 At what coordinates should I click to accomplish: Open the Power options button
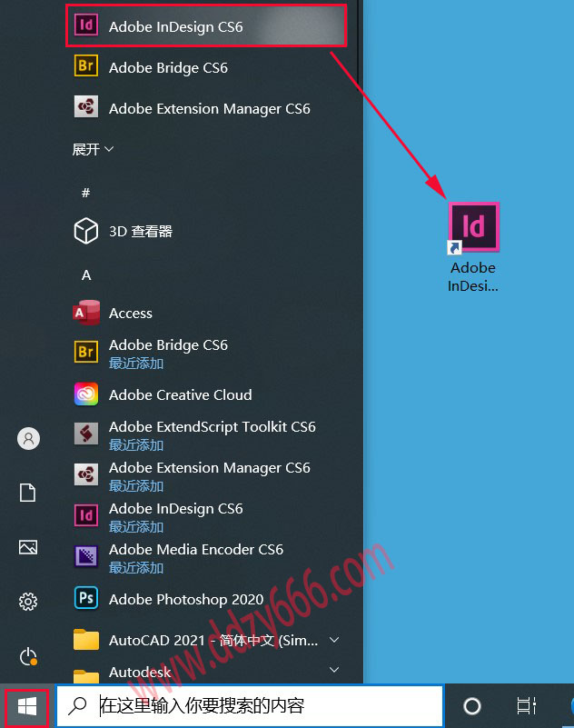pyautogui.click(x=28, y=656)
